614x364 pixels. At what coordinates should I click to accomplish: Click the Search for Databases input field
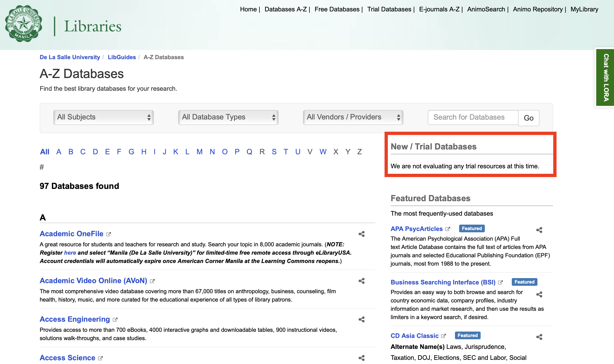(x=473, y=117)
